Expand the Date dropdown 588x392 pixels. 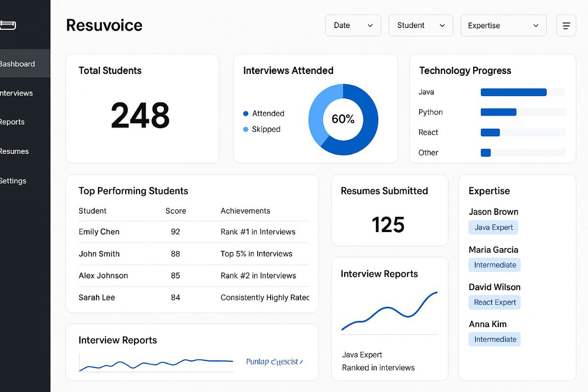pyautogui.click(x=353, y=25)
